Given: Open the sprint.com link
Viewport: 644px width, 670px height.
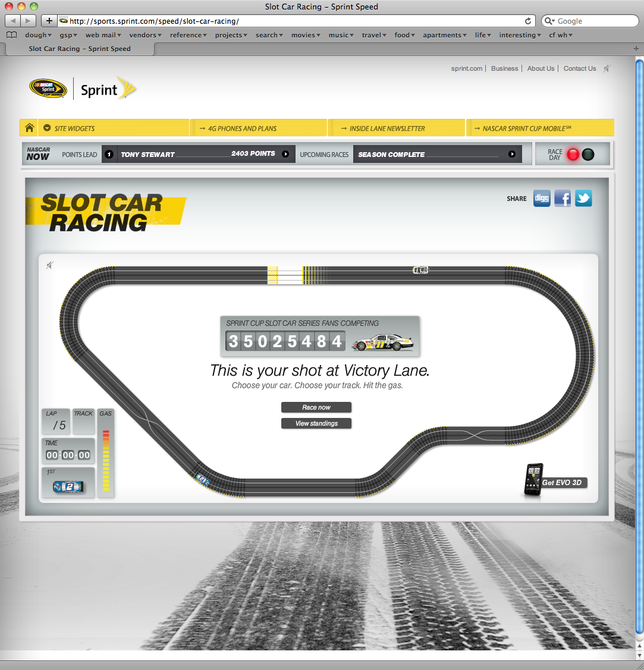Looking at the screenshot, I should [467, 68].
